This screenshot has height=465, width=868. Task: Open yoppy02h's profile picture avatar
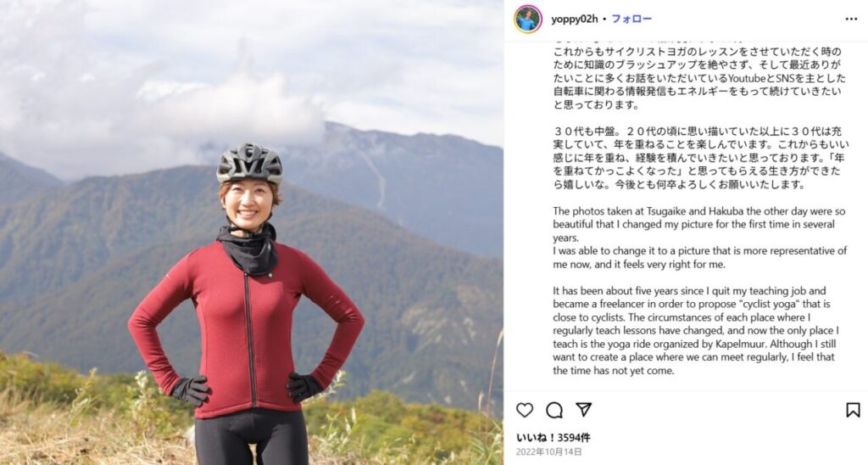click(x=527, y=20)
